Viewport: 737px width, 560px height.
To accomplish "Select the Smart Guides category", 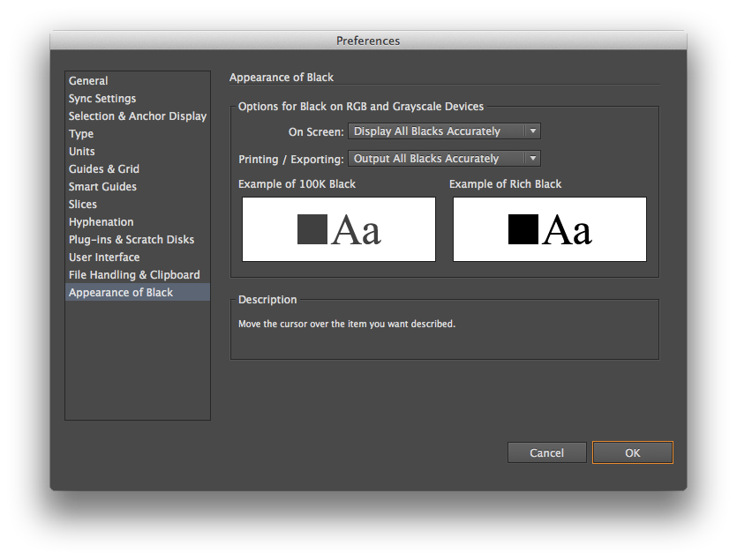I will [x=101, y=186].
